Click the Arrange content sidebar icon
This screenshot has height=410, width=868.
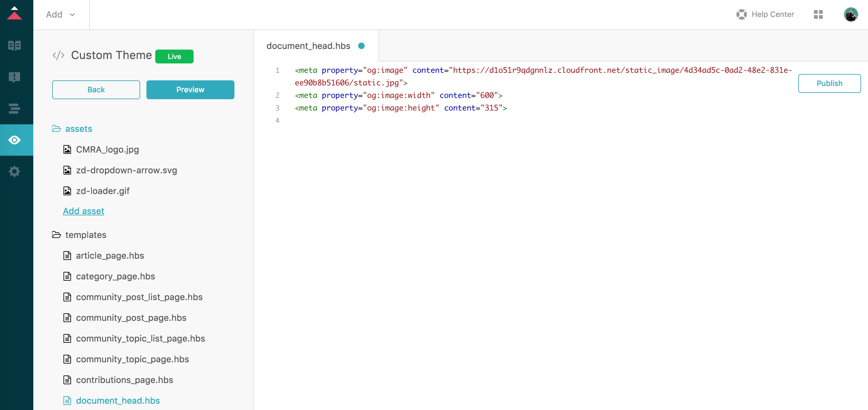pyautogui.click(x=14, y=108)
